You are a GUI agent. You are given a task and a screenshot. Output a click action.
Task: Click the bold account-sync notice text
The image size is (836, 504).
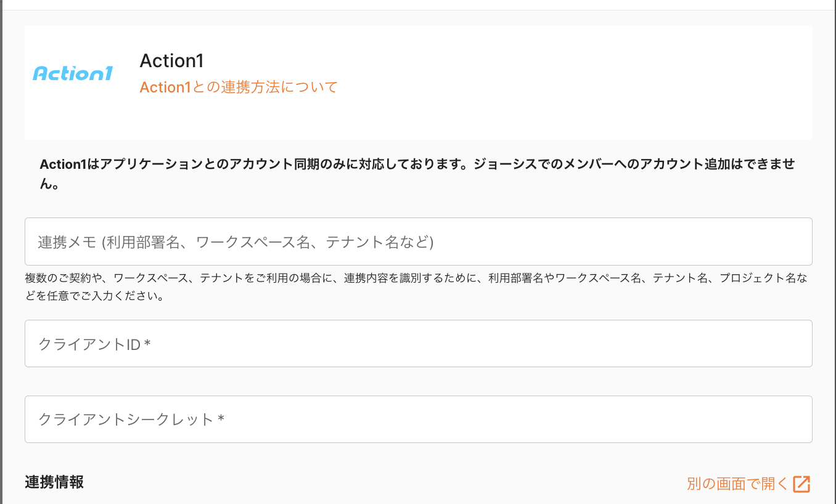coord(417,165)
